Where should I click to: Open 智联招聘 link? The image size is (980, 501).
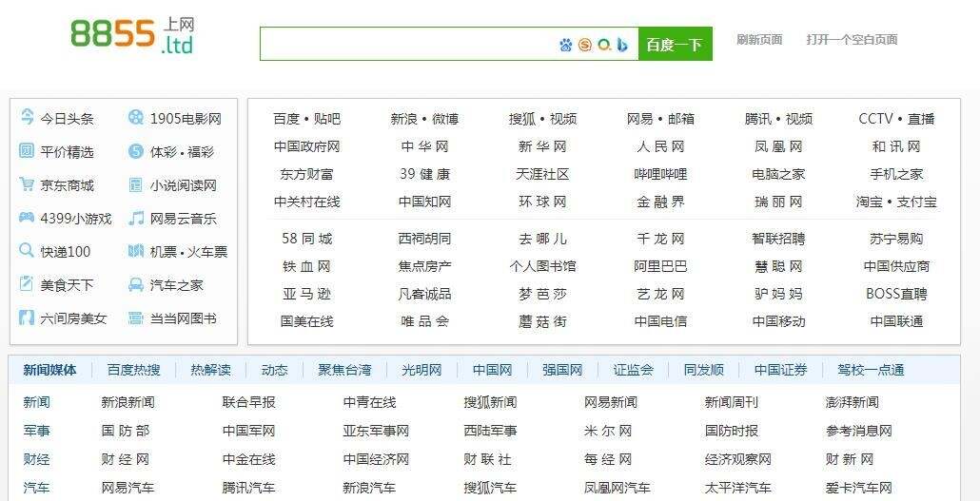[x=778, y=239]
